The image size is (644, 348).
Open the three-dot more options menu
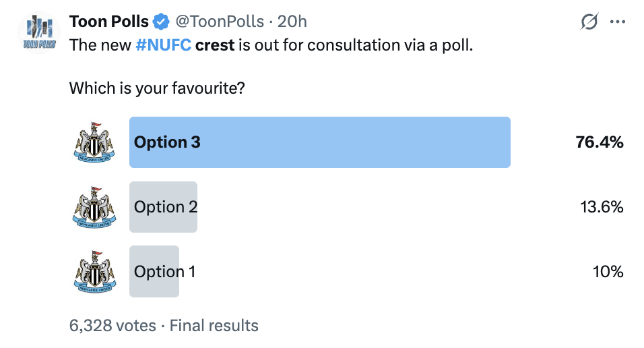(x=617, y=22)
